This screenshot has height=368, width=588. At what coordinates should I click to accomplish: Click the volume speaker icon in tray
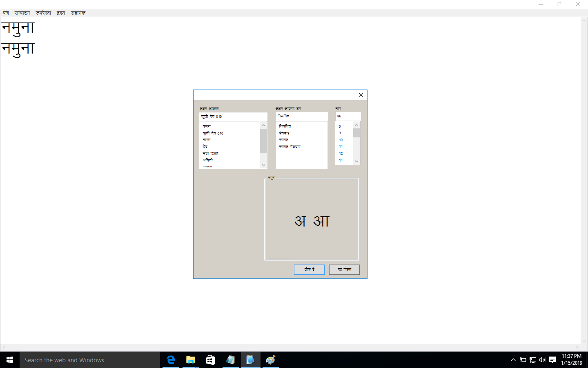coord(542,360)
